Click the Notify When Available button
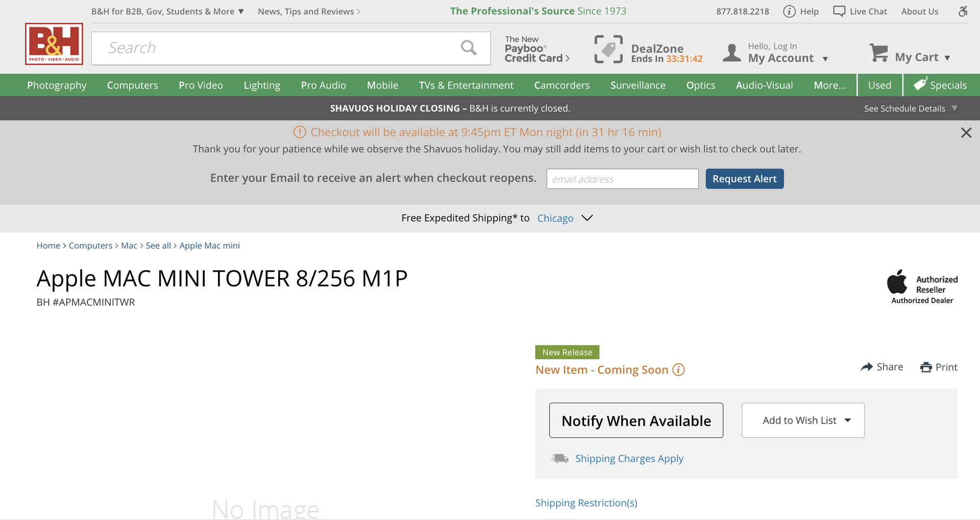Viewport: 980px width, 520px height. [636, 420]
